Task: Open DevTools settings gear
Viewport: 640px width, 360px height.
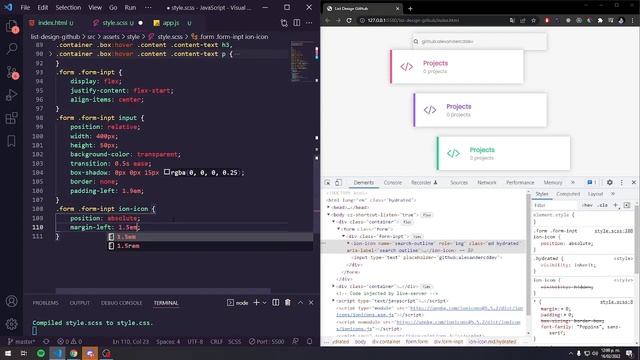Action: coord(610,182)
